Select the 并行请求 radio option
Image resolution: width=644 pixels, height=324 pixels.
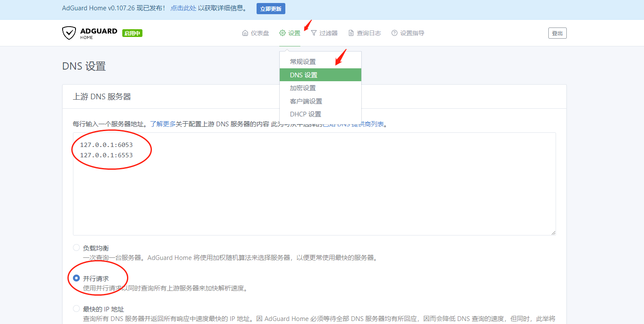pos(76,278)
